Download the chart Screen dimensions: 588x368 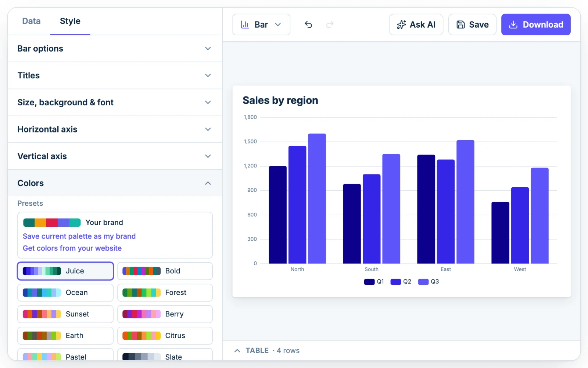pos(536,25)
